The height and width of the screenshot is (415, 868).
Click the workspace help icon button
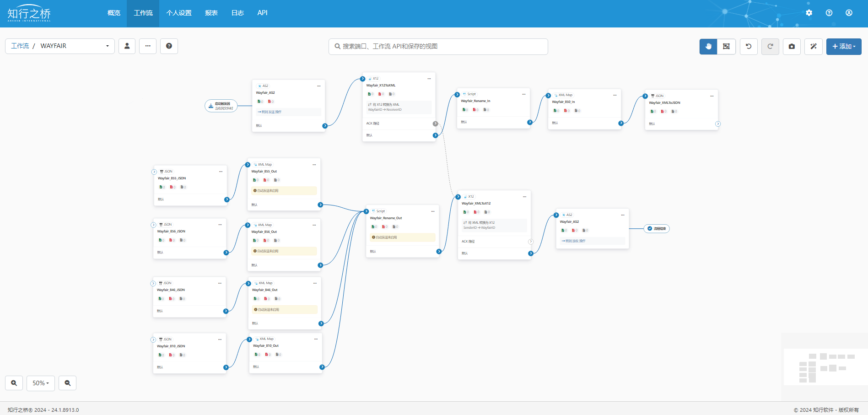point(169,46)
